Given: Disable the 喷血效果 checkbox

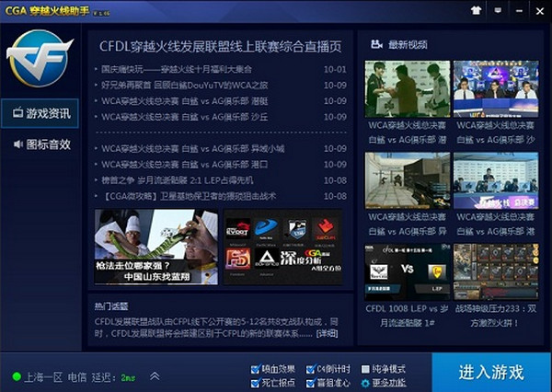Looking at the screenshot, I should coord(255,369).
